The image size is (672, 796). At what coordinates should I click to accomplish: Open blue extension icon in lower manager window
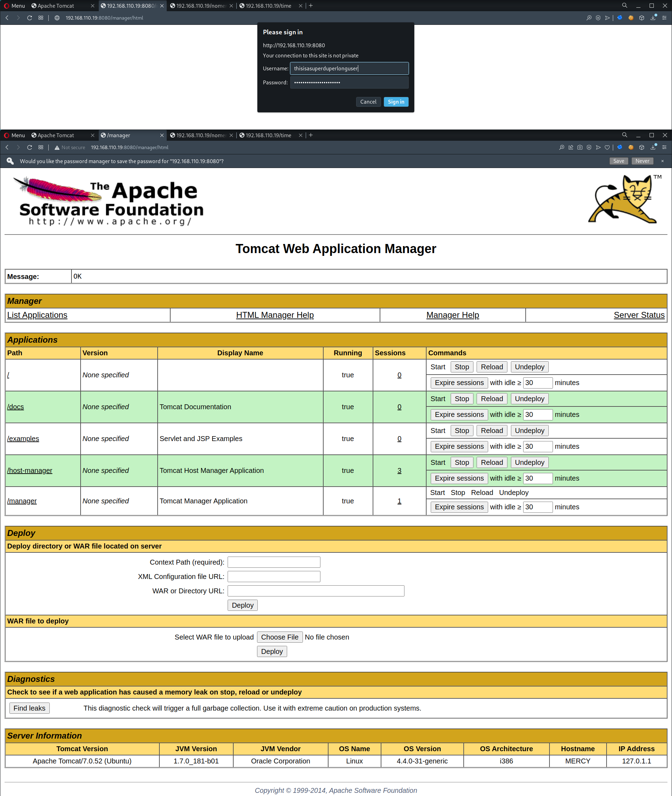pyautogui.click(x=620, y=147)
